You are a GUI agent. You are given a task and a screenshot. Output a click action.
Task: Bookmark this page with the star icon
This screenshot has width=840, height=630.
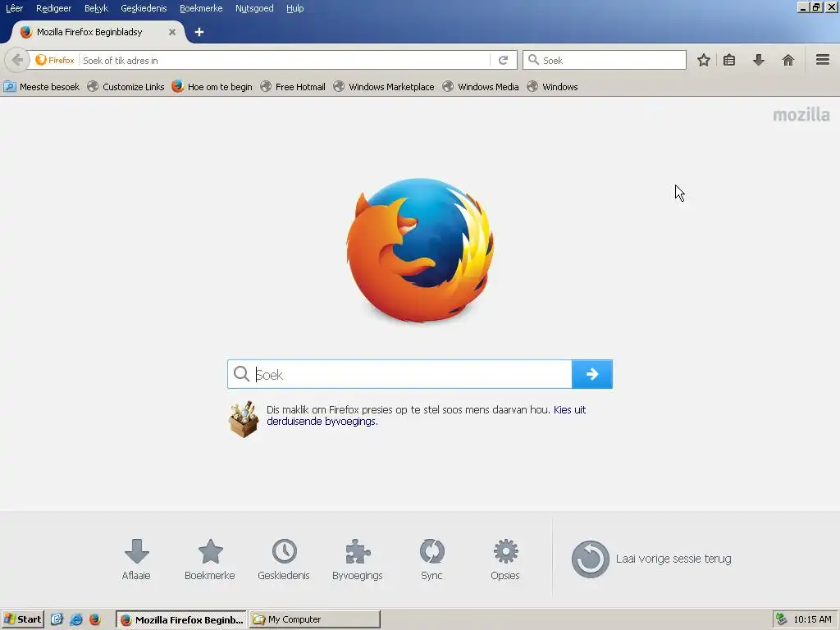[703, 60]
